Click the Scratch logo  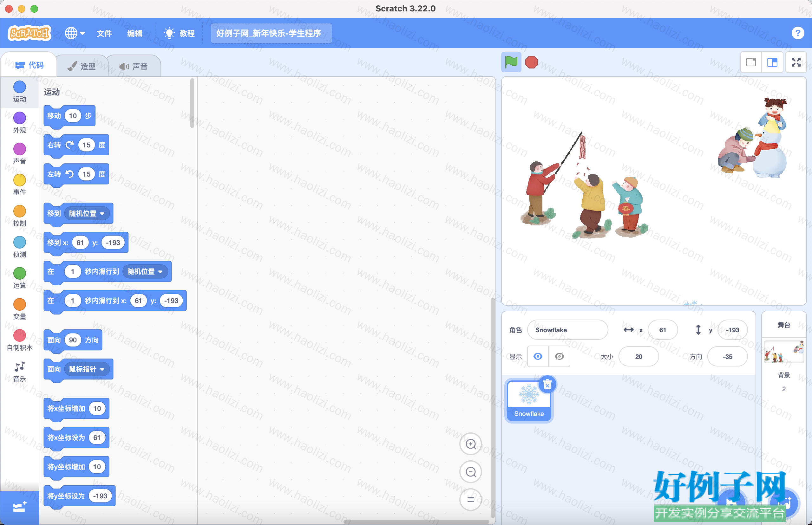point(29,33)
